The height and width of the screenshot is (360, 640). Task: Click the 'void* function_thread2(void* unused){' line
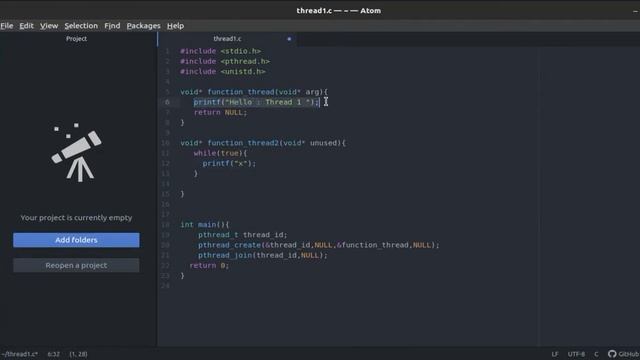[x=263, y=143]
